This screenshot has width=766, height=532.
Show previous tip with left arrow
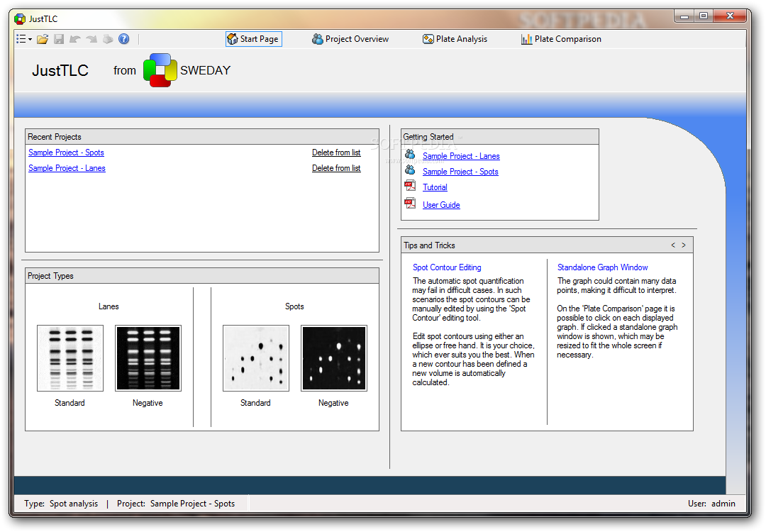click(x=673, y=245)
